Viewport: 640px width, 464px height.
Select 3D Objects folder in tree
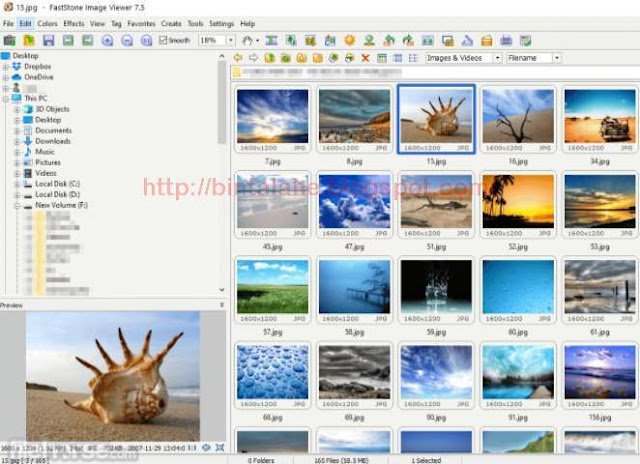click(52, 109)
